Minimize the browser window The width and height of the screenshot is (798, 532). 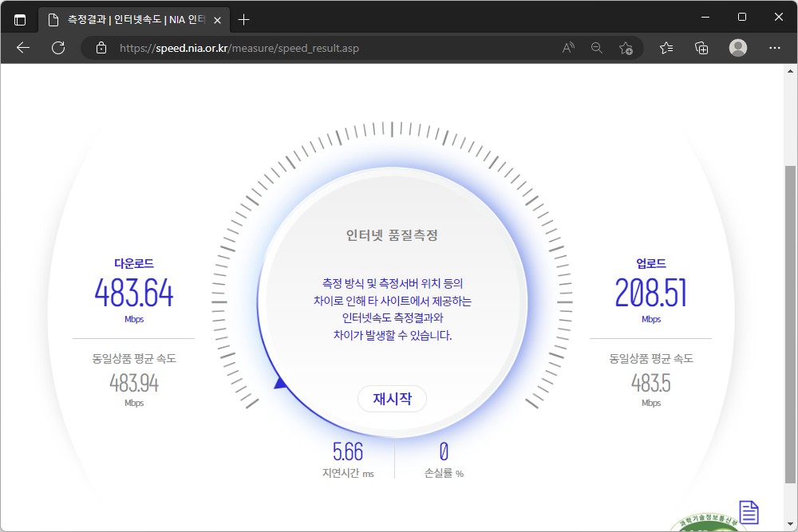tap(705, 17)
